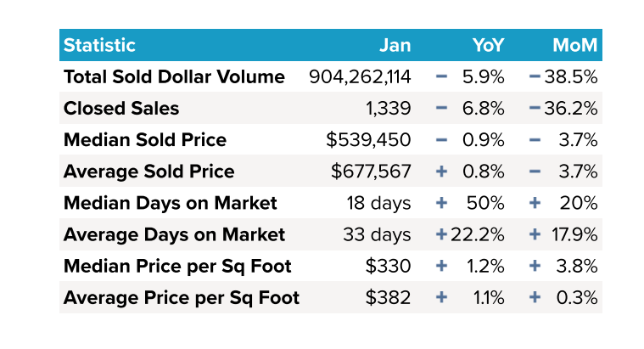Click the plus icon beside 22.2% YoY
Image resolution: width=644 pixels, height=349 pixels.
click(x=441, y=234)
